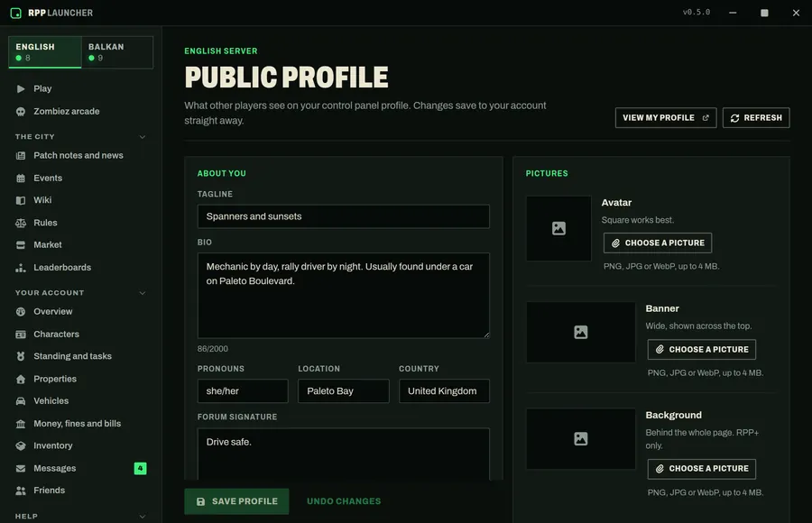Click the Messages unread count badge
The image size is (812, 523).
(x=141, y=469)
